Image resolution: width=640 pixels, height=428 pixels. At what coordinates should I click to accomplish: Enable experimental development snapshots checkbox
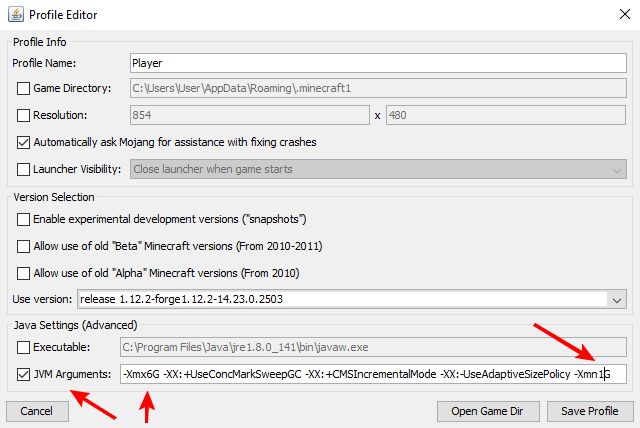(x=24, y=219)
